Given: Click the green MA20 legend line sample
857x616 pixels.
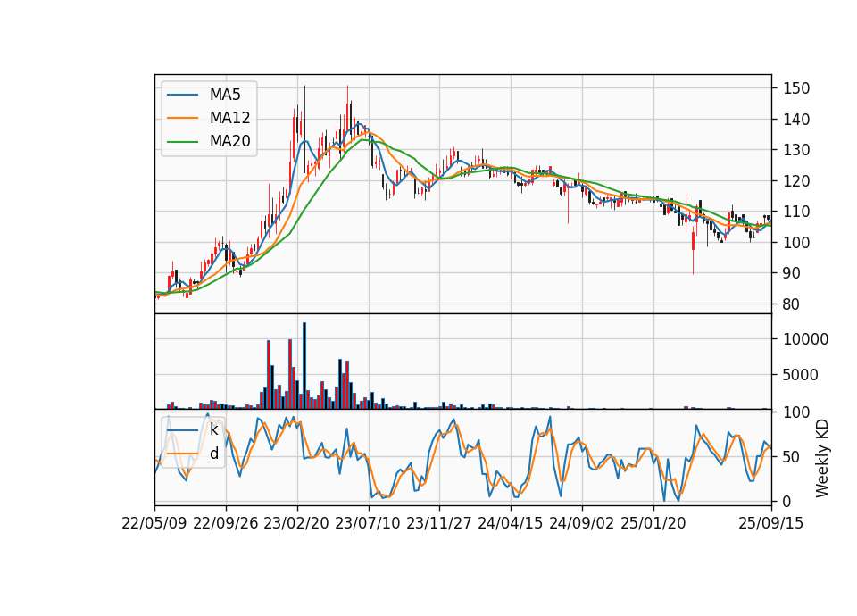Looking at the screenshot, I should point(182,141).
